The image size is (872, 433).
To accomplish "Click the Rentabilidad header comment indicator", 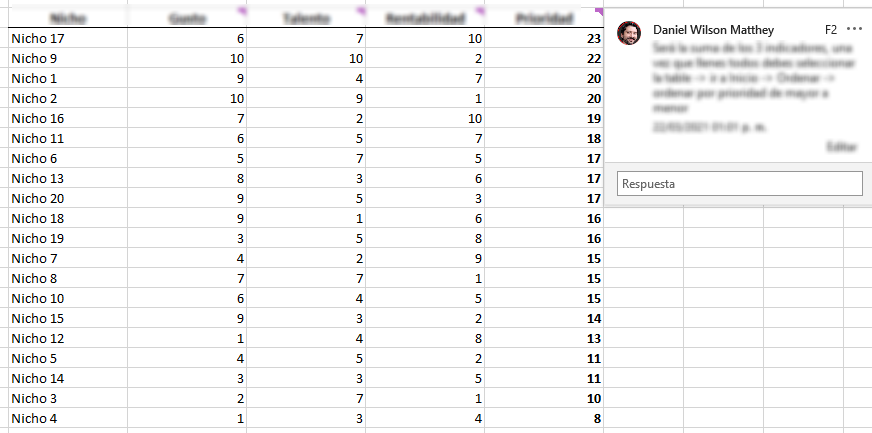I will click(x=480, y=11).
